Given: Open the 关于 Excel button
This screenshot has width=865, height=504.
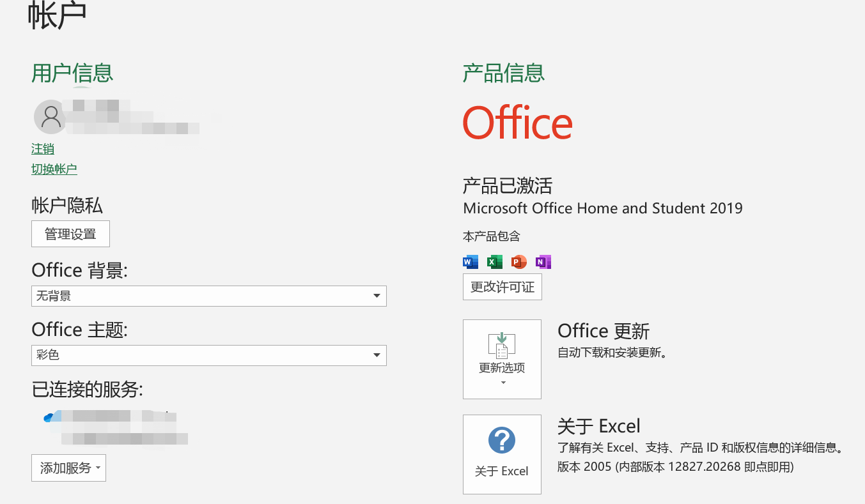Looking at the screenshot, I should 502,454.
